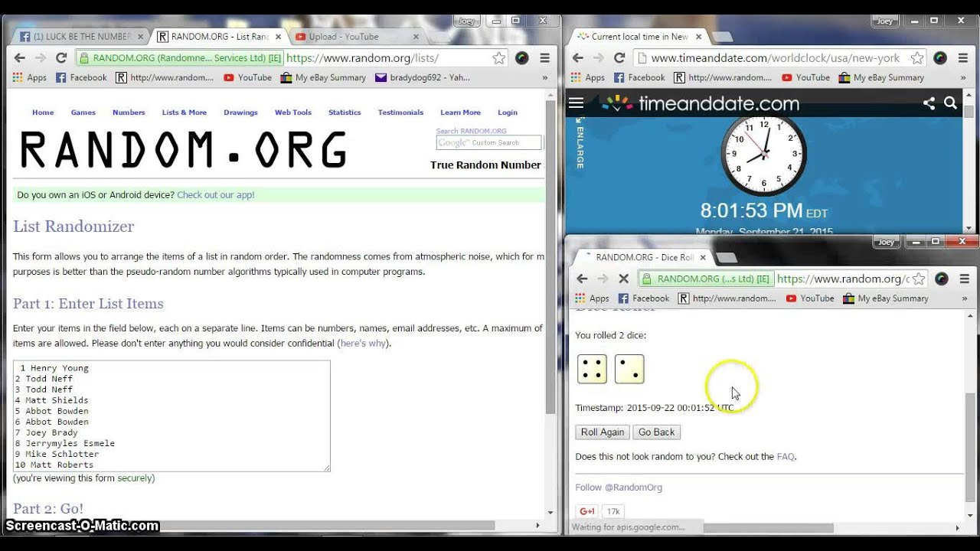Viewport: 980px width, 551px height.
Task: Go back in the Dice Roller browser window
Action: click(x=582, y=279)
